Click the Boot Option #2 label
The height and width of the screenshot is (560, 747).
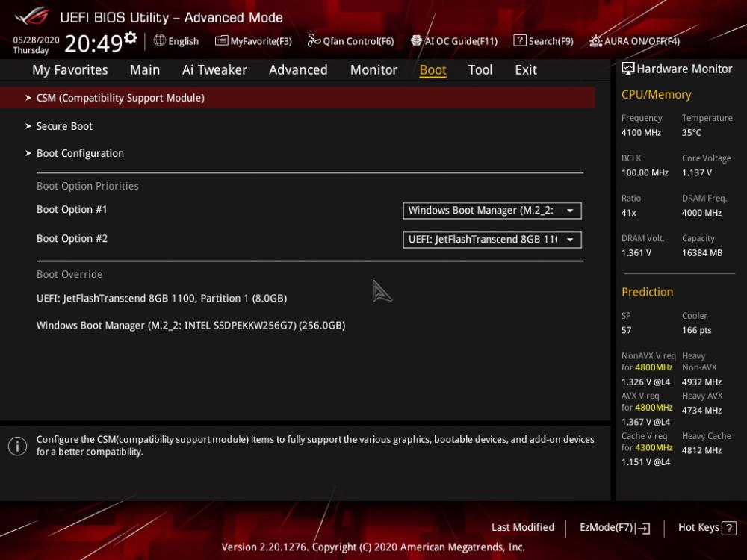point(72,239)
